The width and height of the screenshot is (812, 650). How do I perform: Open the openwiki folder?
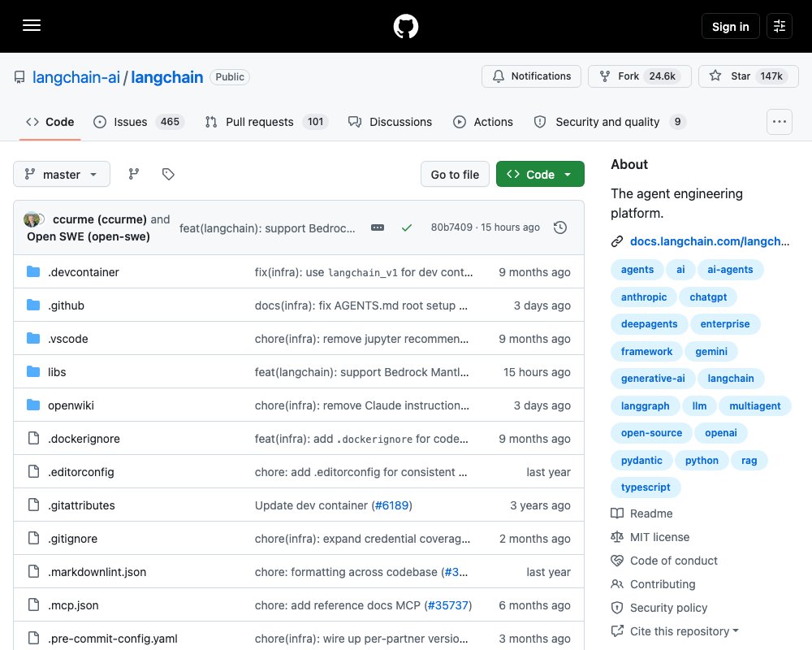click(x=71, y=405)
